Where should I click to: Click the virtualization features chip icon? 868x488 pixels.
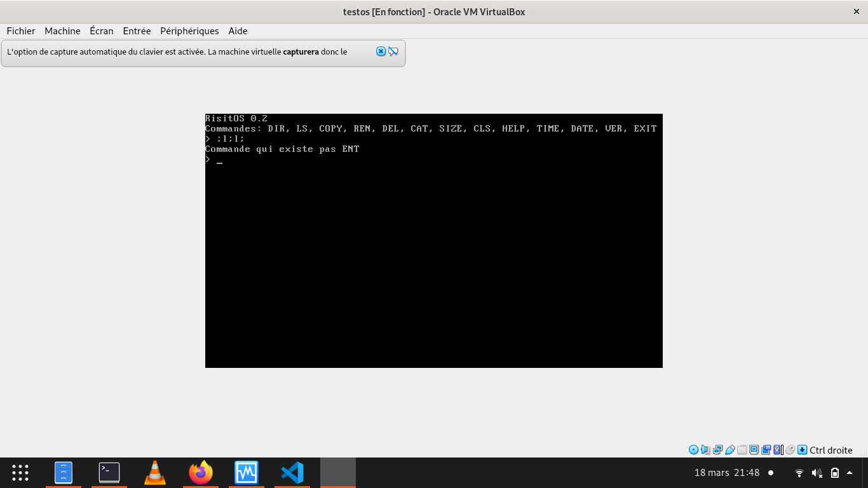coord(777,450)
